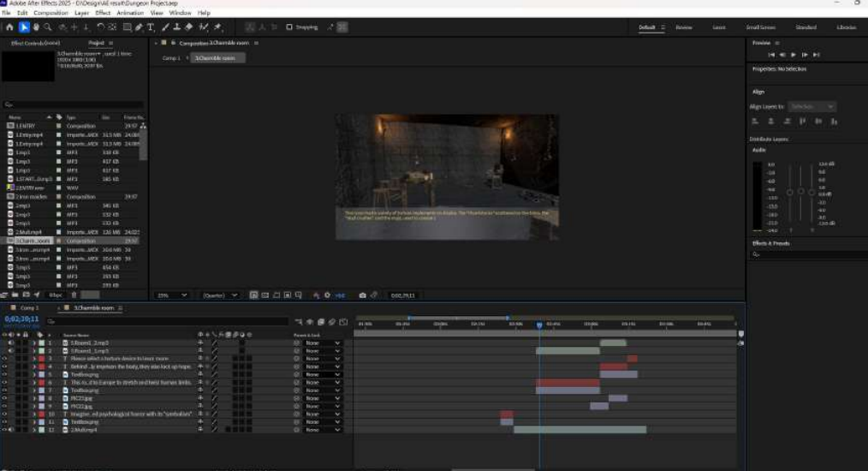Viewport: 868px width, 471px height.
Task: Select the Rotation tool
Action: click(x=100, y=27)
